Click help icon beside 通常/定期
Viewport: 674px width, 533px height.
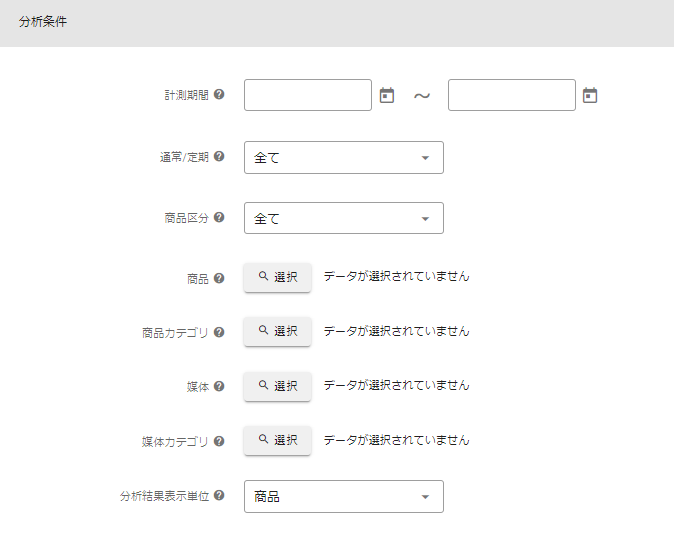tap(219, 157)
